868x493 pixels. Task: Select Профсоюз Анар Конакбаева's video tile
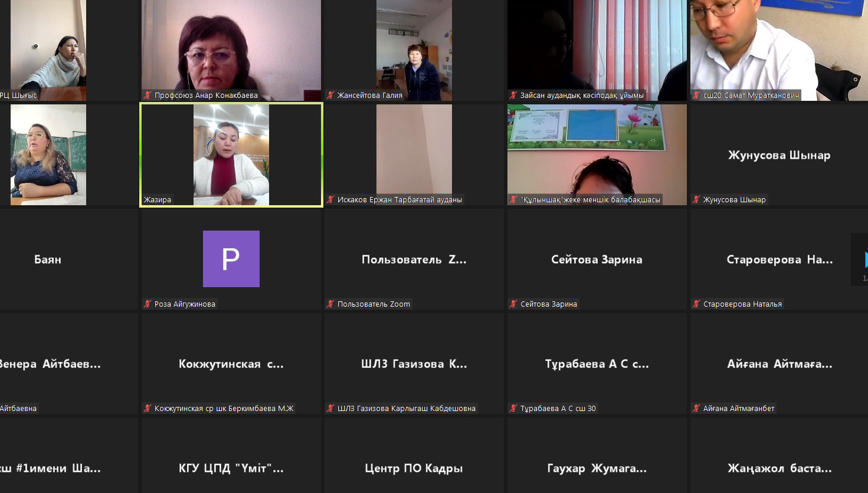click(231, 50)
